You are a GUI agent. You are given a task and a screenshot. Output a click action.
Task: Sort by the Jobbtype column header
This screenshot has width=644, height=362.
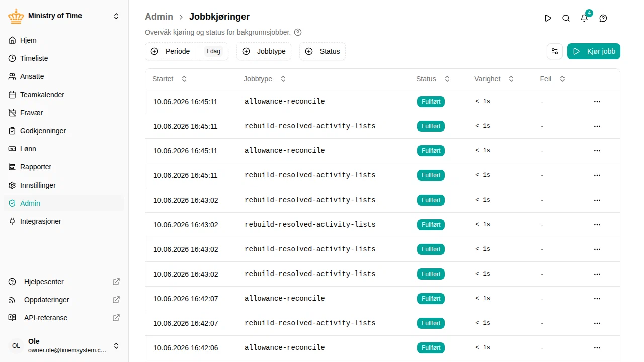[x=265, y=79]
